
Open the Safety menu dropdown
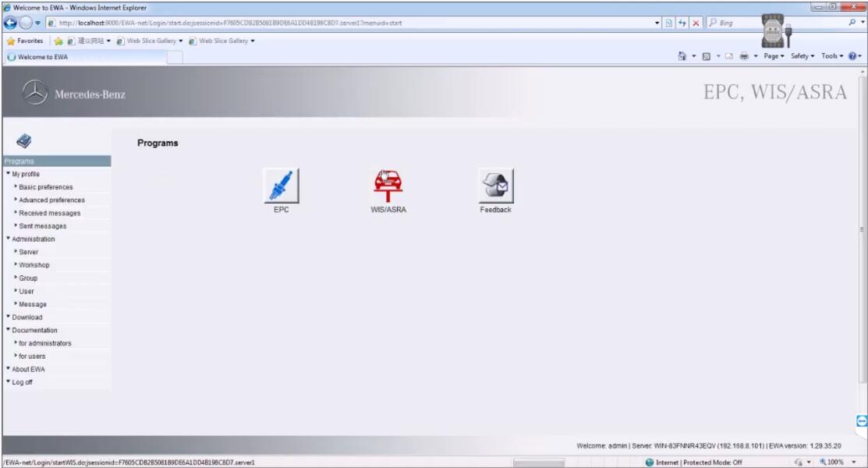tap(802, 56)
